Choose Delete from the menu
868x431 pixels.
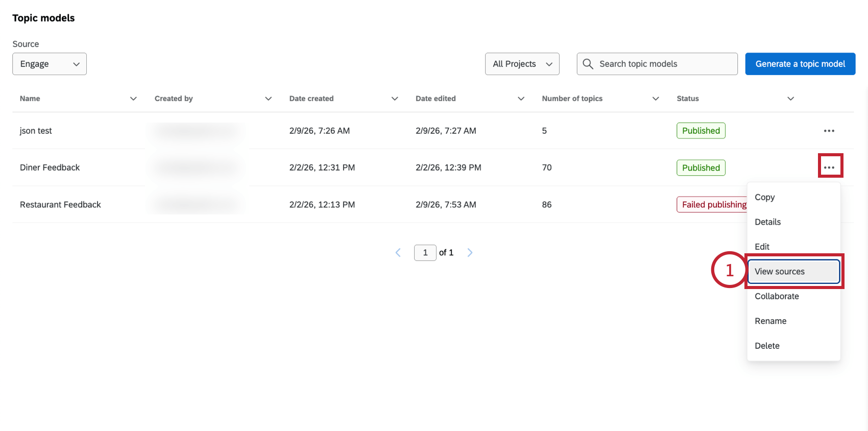click(767, 346)
